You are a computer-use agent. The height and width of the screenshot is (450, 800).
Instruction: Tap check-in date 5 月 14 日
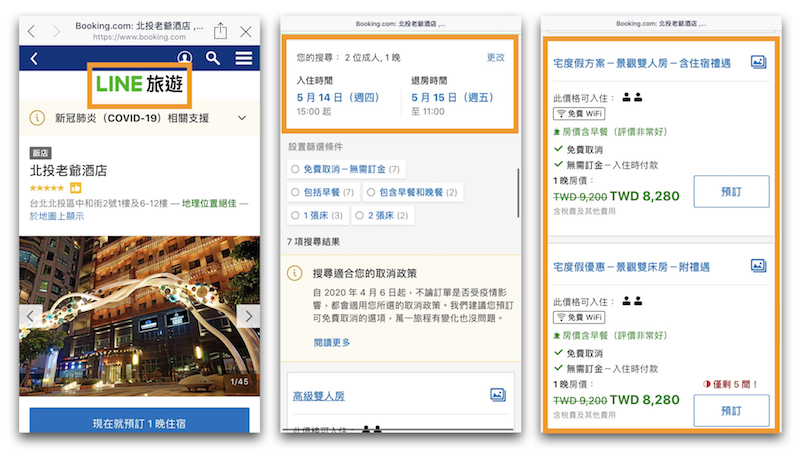click(x=338, y=97)
